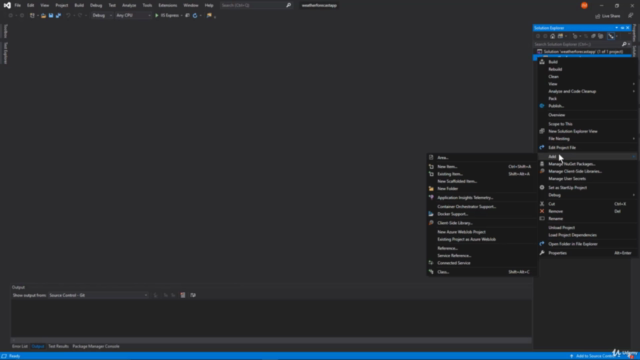The image size is (640, 360).
Task: Open Solution Explorer window position dropdown arrow
Action: coord(616,28)
